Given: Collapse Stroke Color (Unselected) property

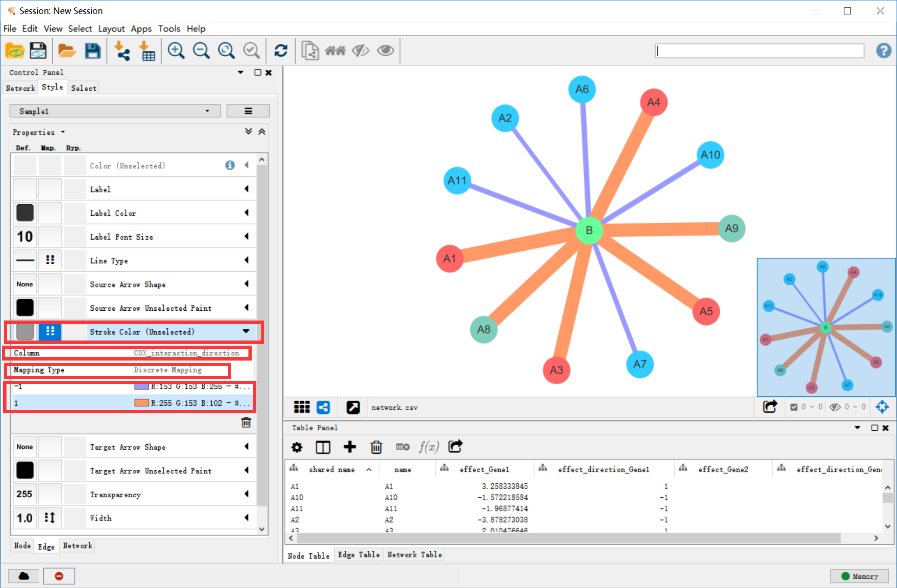Looking at the screenshot, I should (246, 331).
